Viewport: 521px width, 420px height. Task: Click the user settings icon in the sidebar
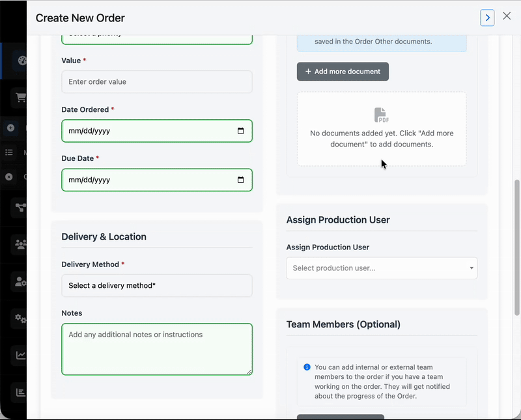point(20,281)
